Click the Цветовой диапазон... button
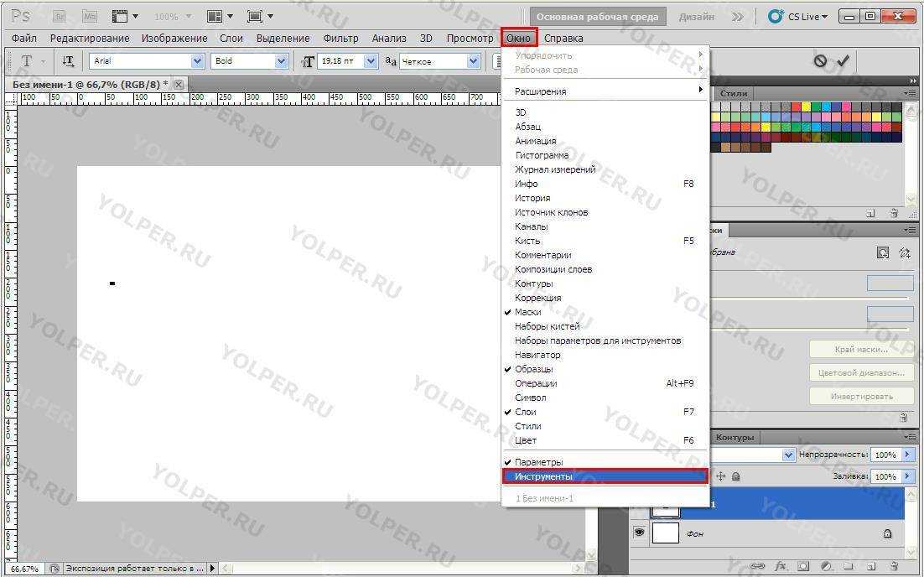924x577 pixels. pos(861,372)
